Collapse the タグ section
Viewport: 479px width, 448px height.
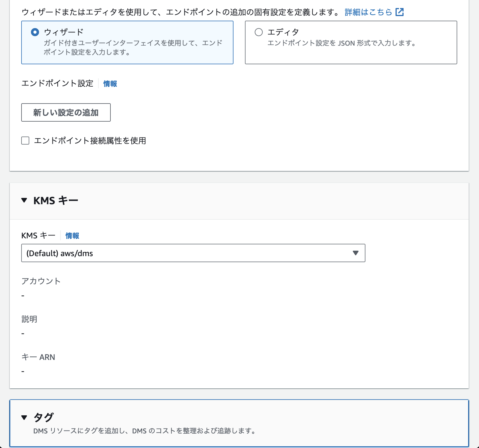point(24,418)
